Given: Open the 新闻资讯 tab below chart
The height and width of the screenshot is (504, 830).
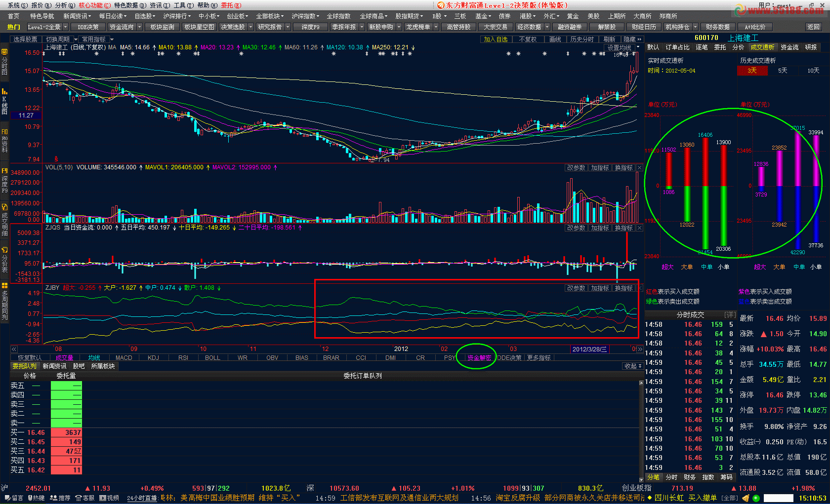Looking at the screenshot, I should tap(54, 366).
